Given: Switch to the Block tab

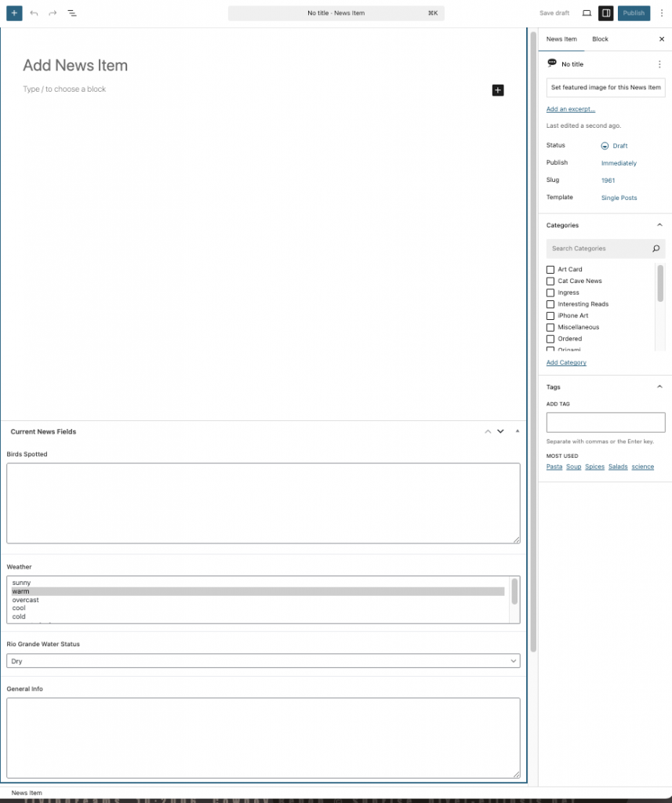Looking at the screenshot, I should pyautogui.click(x=600, y=39).
